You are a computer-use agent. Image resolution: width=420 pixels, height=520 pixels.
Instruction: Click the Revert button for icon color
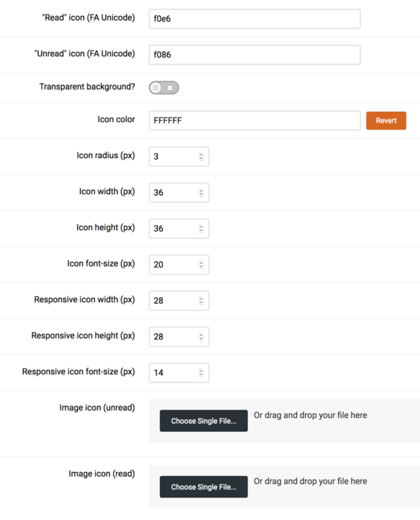(386, 121)
